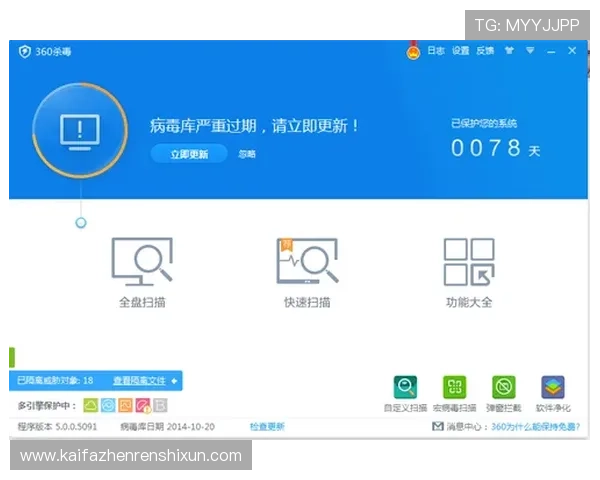Click 已隔离威胁对象: 18 text
The width and height of the screenshot is (600, 480).
(55, 380)
